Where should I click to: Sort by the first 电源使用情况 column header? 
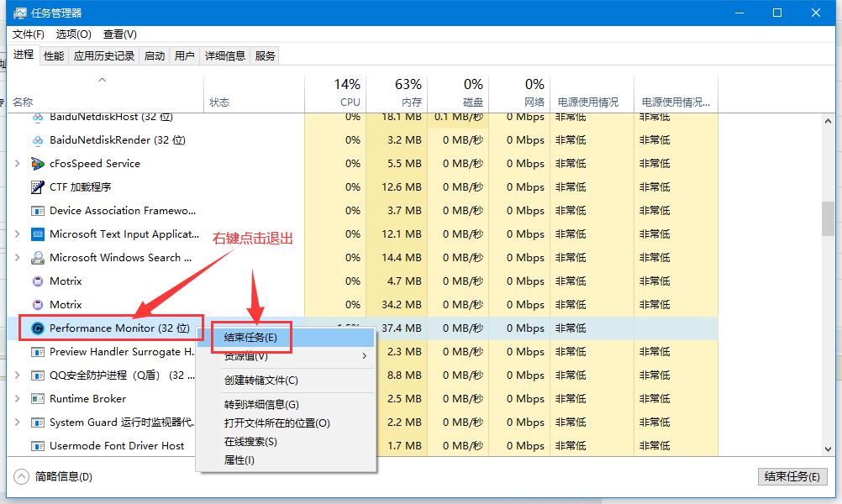click(592, 94)
